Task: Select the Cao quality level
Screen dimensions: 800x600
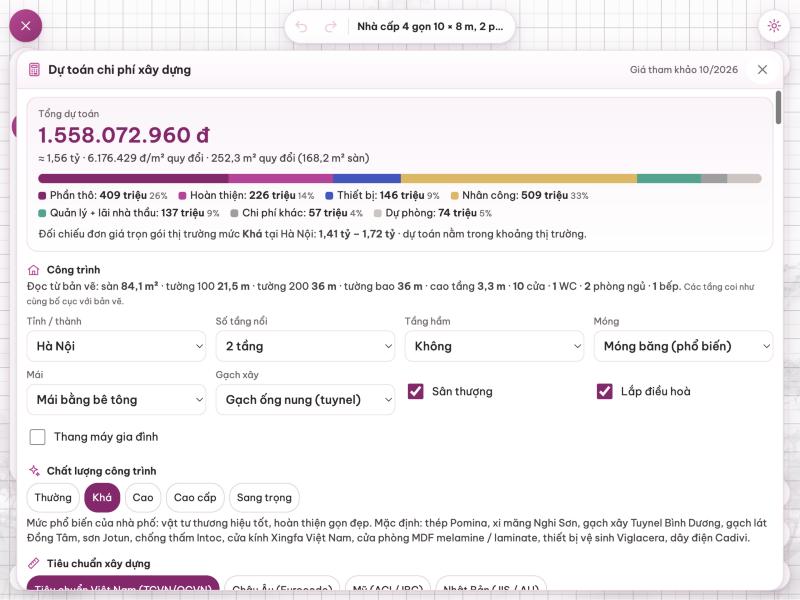Action: tap(143, 497)
